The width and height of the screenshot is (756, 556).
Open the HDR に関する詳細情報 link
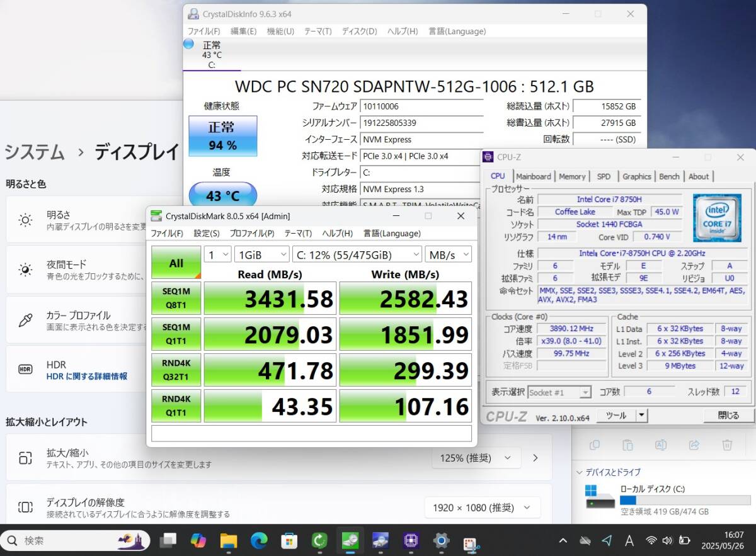[87, 376]
